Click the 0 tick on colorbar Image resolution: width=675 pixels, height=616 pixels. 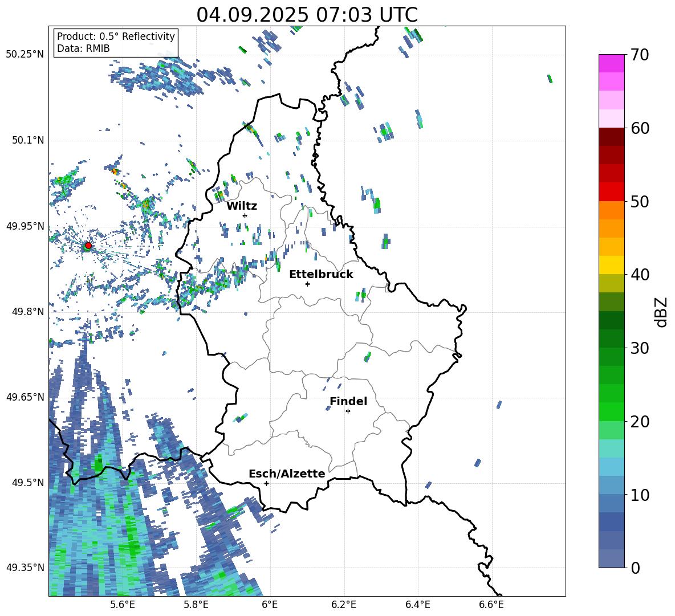(635, 568)
